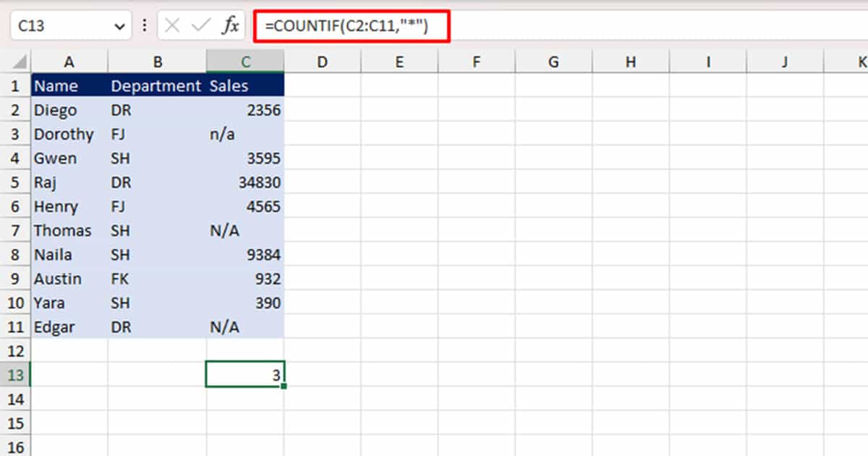Select column header C
This screenshot has width=868, height=456.
(x=245, y=61)
